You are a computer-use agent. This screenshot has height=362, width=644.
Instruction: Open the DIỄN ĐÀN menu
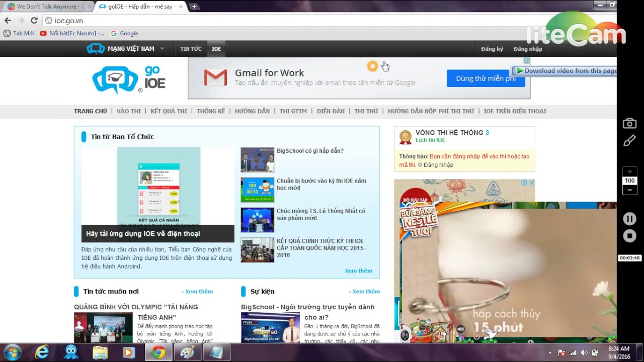point(331,111)
